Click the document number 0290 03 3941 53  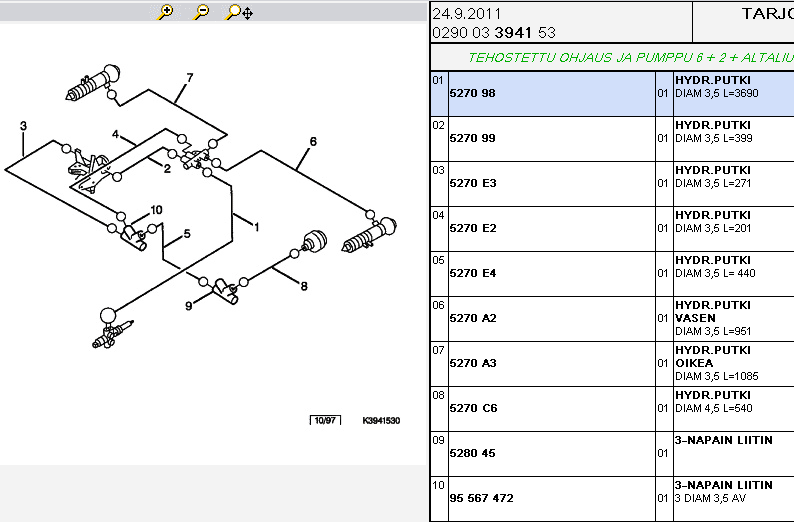[x=493, y=32]
